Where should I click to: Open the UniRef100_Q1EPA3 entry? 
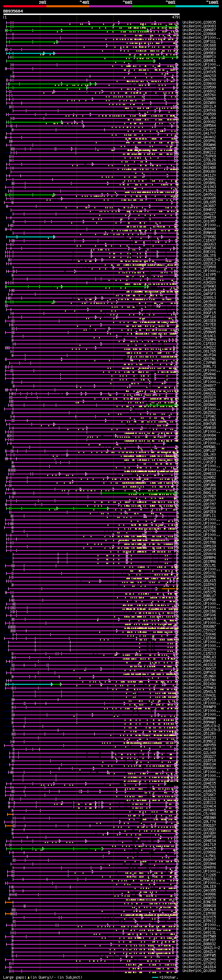click(x=199, y=584)
